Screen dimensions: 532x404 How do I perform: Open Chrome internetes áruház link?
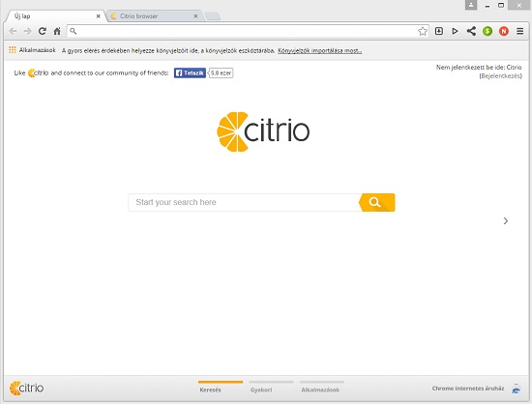pyautogui.click(x=468, y=389)
